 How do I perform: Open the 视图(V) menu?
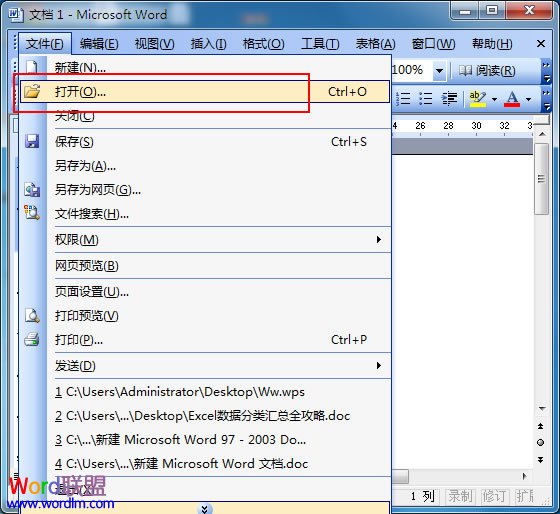155,44
